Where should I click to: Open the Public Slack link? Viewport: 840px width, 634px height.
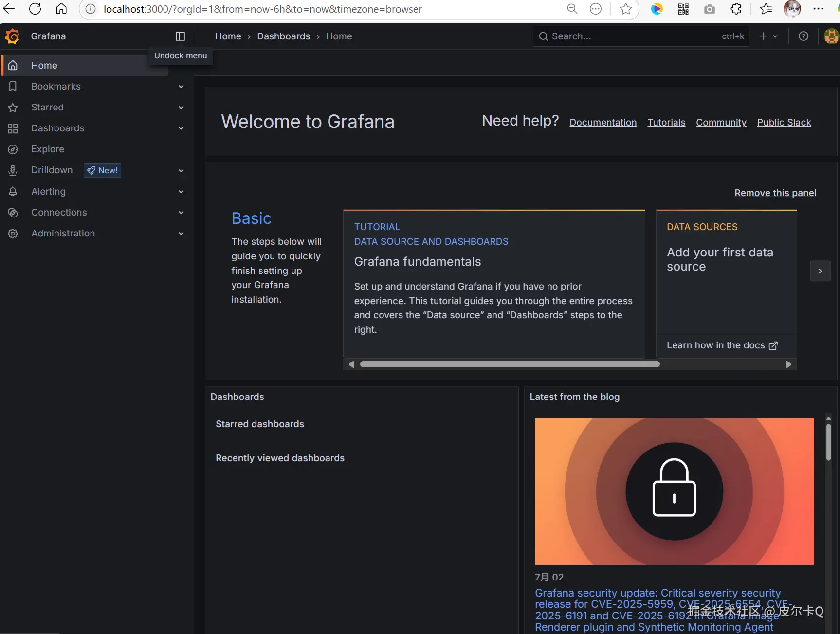tap(784, 123)
